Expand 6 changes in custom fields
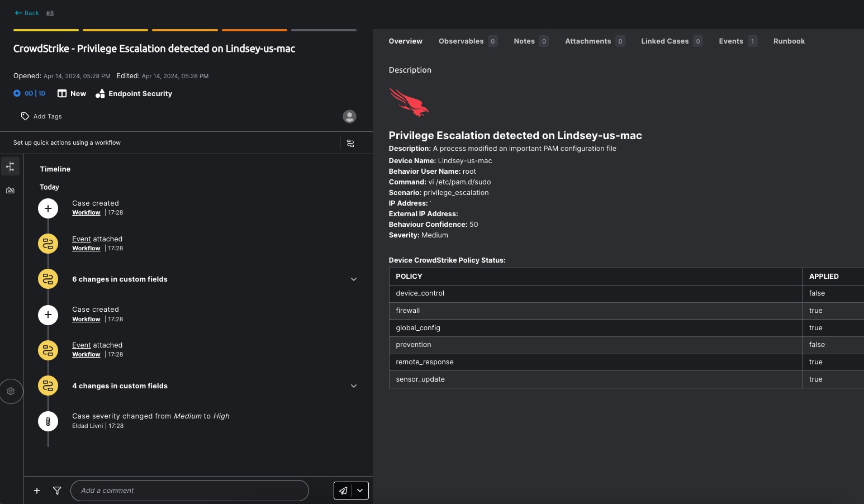 tap(353, 279)
